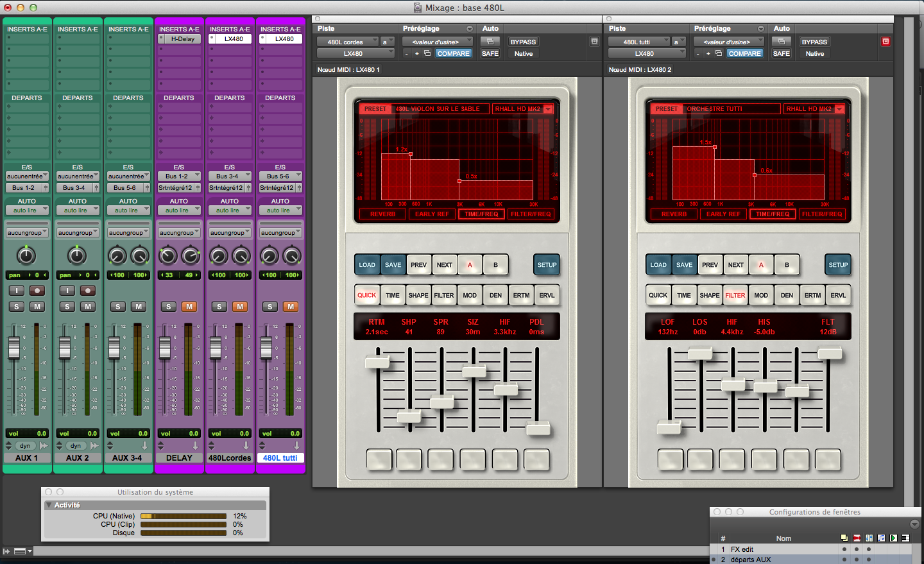The image size is (924, 564).
Task: Enable BYPASS on the left LX480 plugin
Action: click(522, 41)
